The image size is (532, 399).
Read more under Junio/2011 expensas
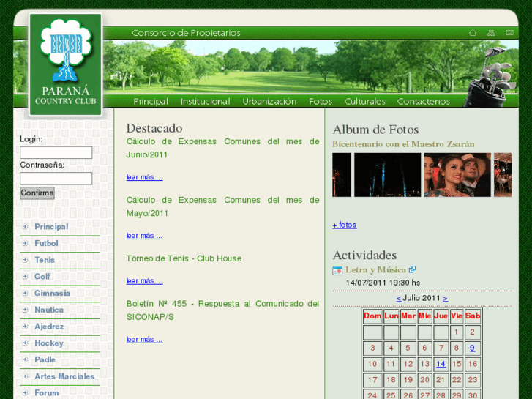point(145,177)
